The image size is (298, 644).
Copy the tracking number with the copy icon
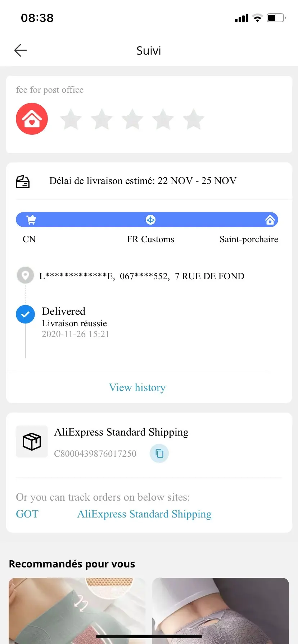coord(159,453)
